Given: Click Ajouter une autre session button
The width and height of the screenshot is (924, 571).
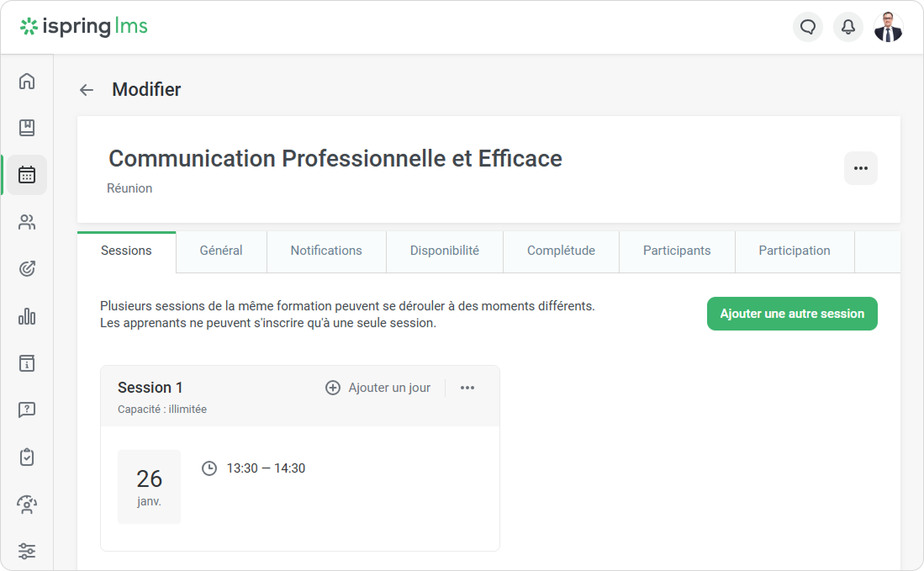Looking at the screenshot, I should point(792,314).
